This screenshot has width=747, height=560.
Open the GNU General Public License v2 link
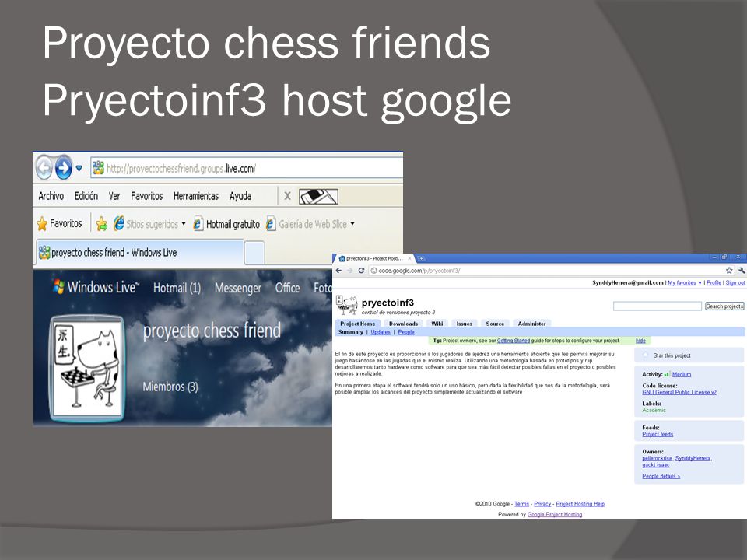point(679,392)
